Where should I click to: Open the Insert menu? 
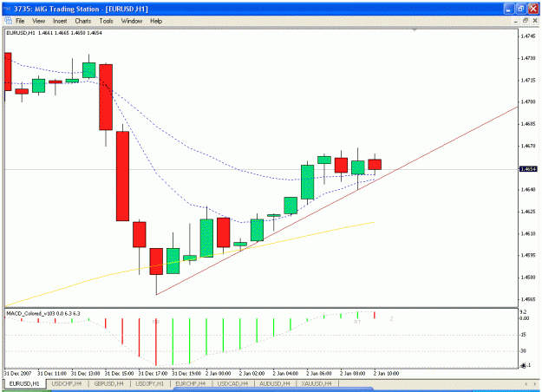(60, 21)
